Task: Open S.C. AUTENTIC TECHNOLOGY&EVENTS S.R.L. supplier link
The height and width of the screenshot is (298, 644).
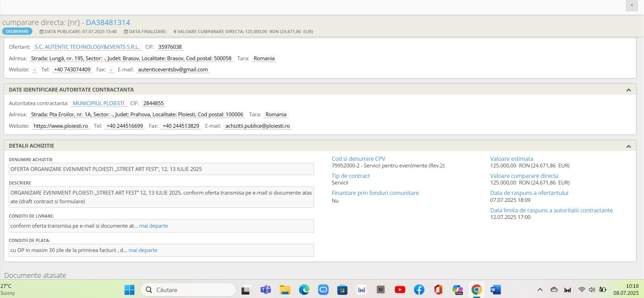Action: coord(87,47)
